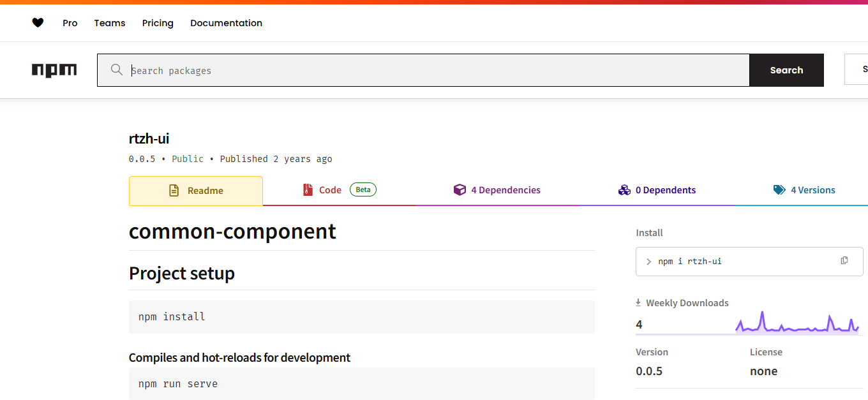The width and height of the screenshot is (868, 400).
Task: Click the Weekly Downloads label
Action: click(x=687, y=303)
